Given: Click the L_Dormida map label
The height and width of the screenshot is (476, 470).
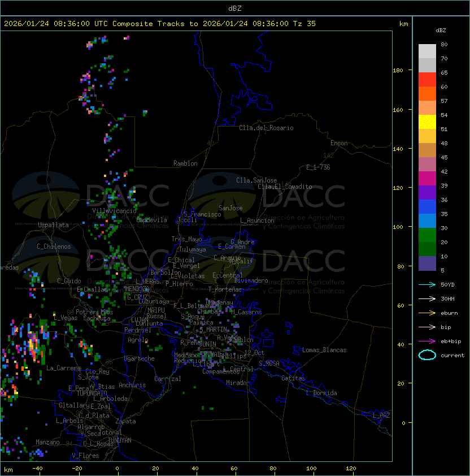Looking at the screenshot, I should point(321,393).
